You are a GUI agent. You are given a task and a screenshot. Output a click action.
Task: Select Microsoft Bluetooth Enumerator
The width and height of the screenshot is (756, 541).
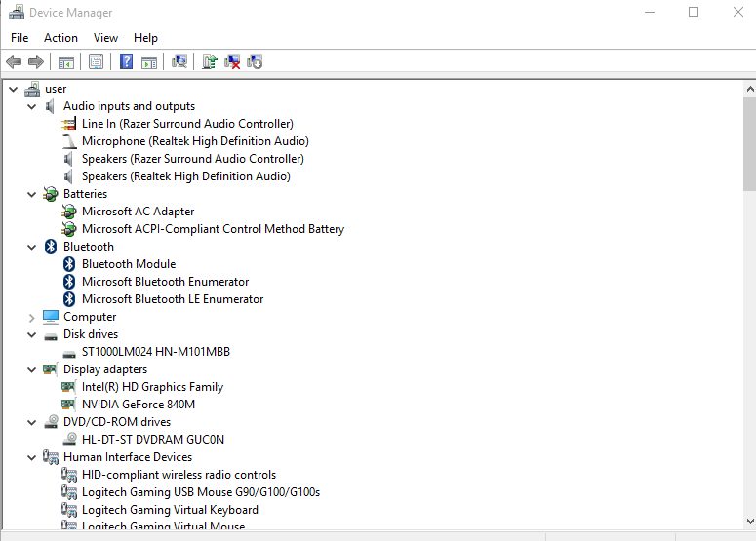tap(166, 282)
